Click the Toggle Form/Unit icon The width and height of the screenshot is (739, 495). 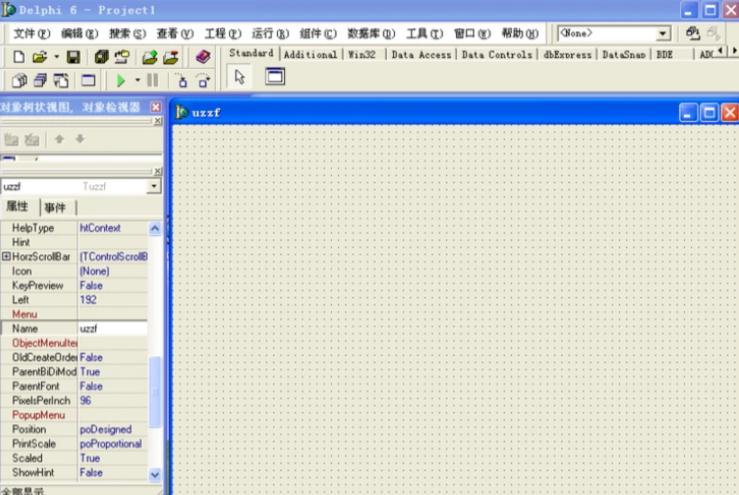point(62,80)
